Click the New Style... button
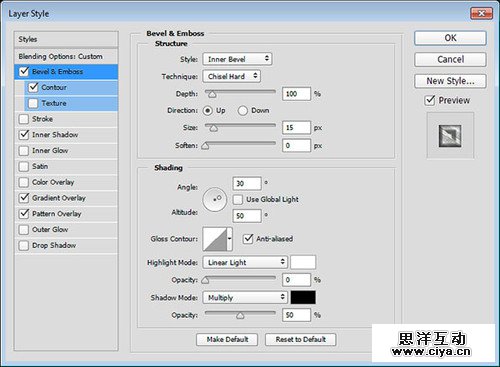 tap(450, 81)
